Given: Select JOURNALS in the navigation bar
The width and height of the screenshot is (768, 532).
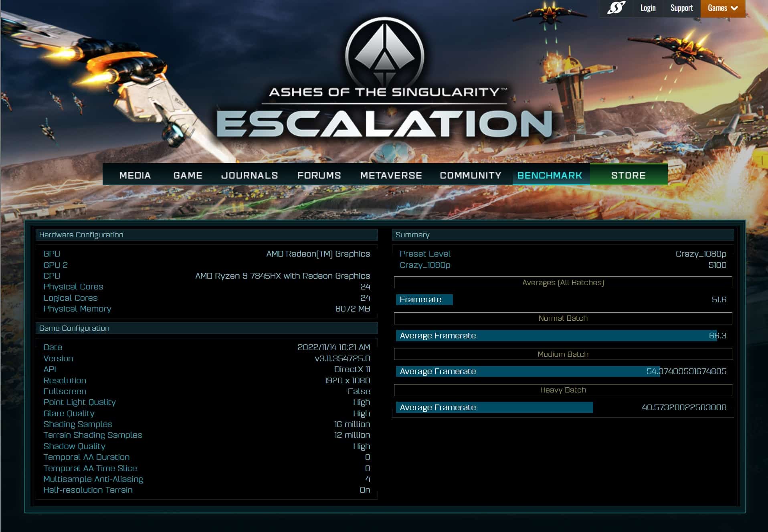Looking at the screenshot, I should pos(249,175).
